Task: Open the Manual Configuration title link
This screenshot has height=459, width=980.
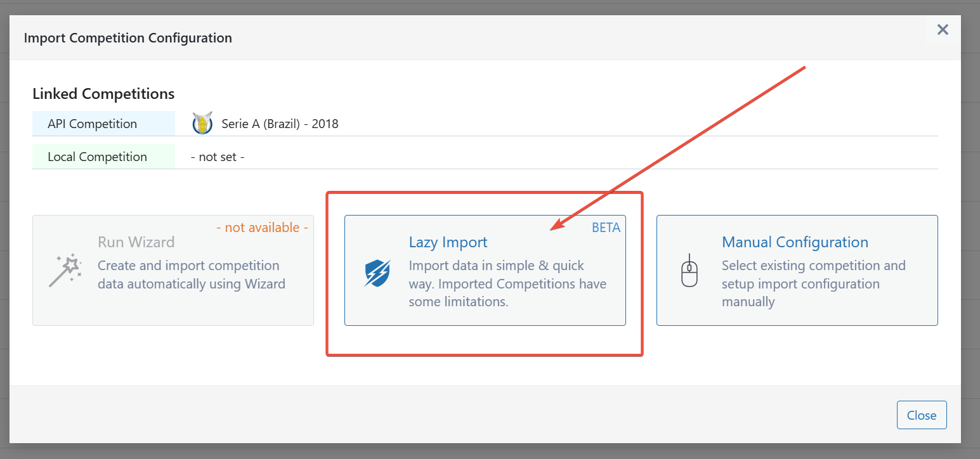Action: (795, 242)
